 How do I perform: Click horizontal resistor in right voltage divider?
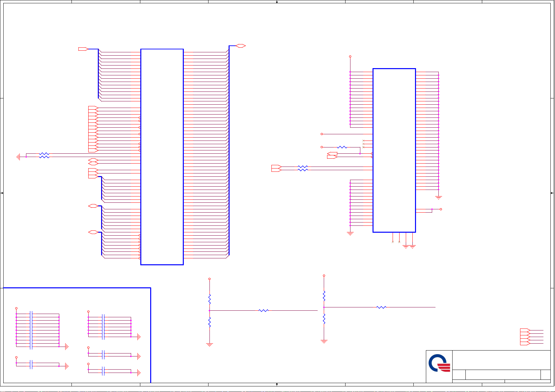[381, 307]
